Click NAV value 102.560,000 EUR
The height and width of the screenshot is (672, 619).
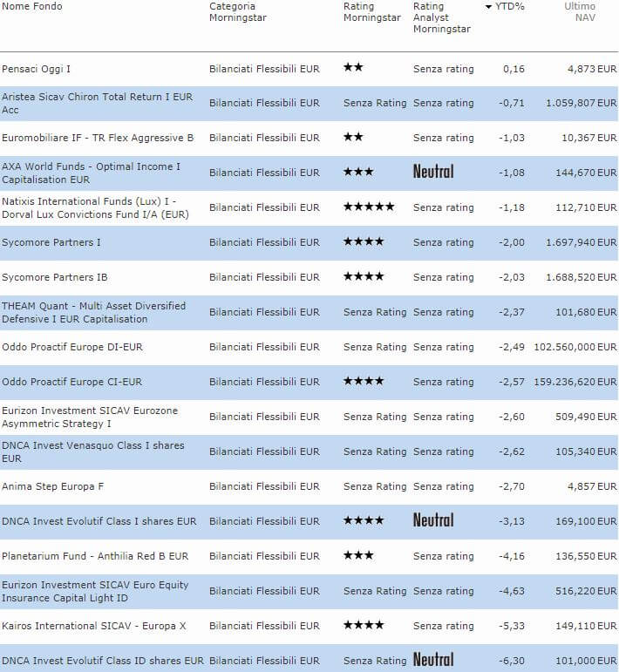(575, 347)
